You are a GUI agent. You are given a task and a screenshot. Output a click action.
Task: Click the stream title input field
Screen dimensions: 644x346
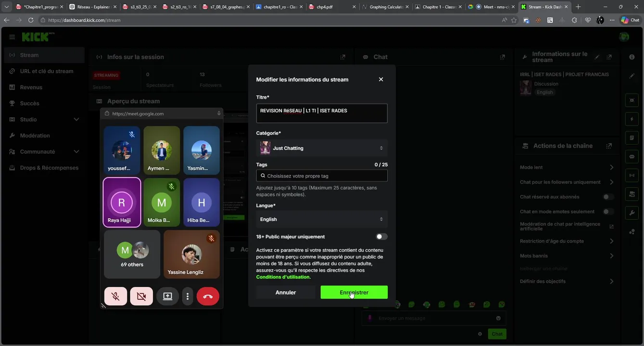point(322,113)
